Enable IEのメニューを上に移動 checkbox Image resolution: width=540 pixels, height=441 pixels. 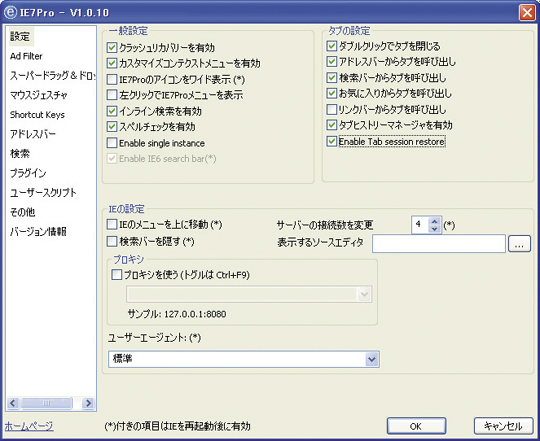(112, 224)
